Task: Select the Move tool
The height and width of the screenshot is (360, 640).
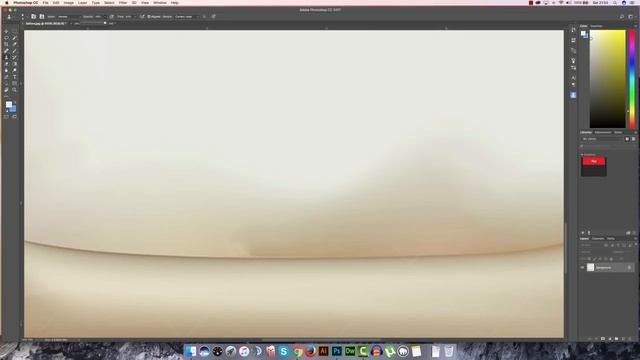Action: point(6,31)
